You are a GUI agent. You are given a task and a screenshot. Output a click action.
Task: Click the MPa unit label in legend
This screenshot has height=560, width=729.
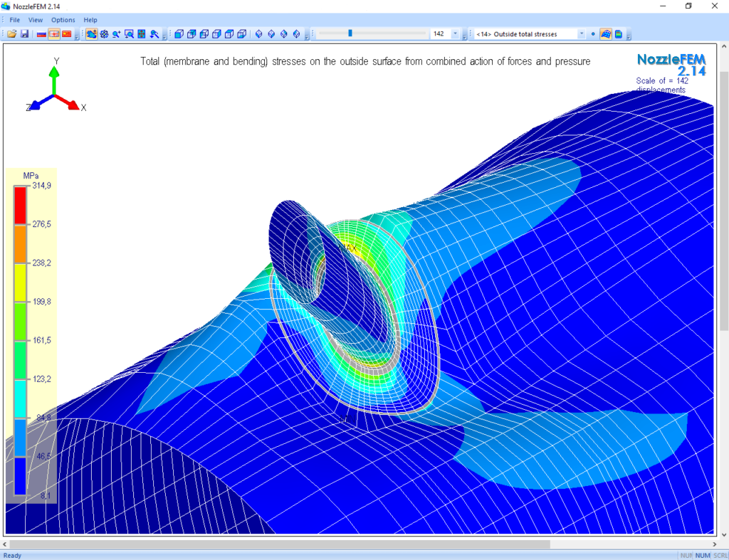click(x=31, y=176)
